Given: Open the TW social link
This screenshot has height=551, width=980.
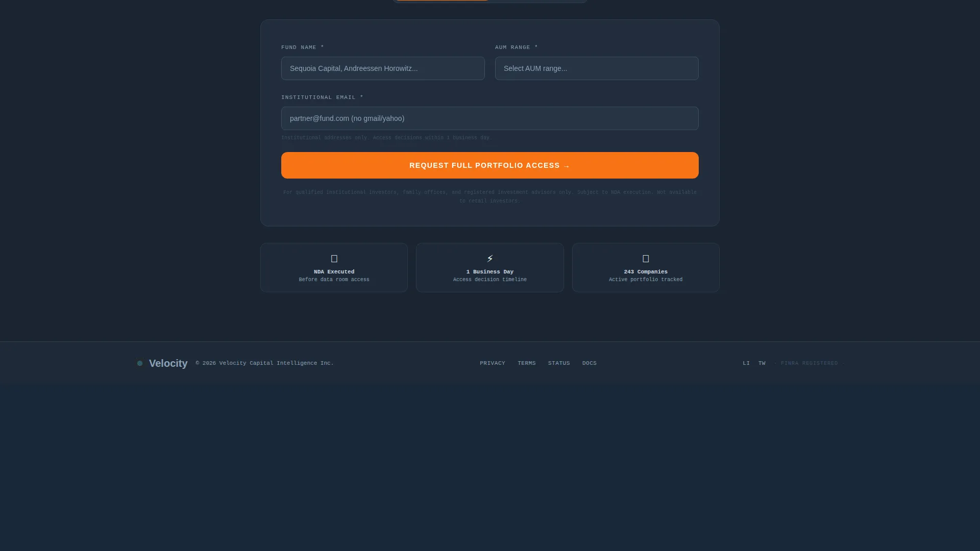Looking at the screenshot, I should click(x=762, y=363).
